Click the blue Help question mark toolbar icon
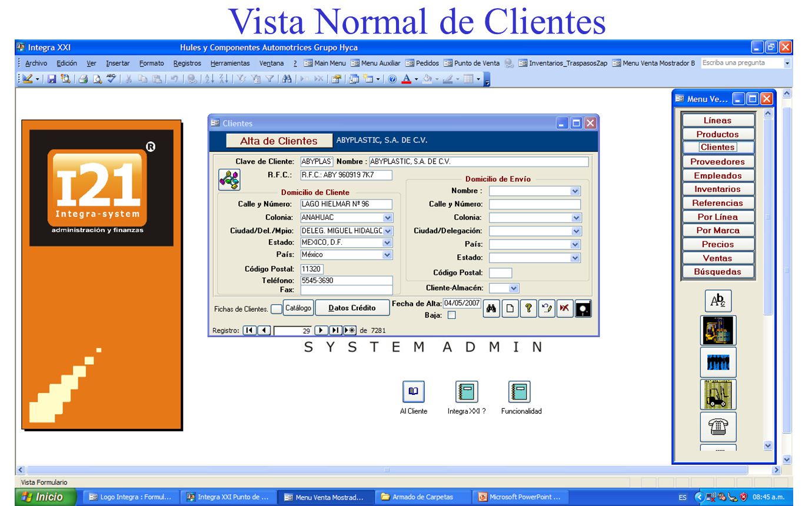The width and height of the screenshot is (812, 506). (392, 78)
